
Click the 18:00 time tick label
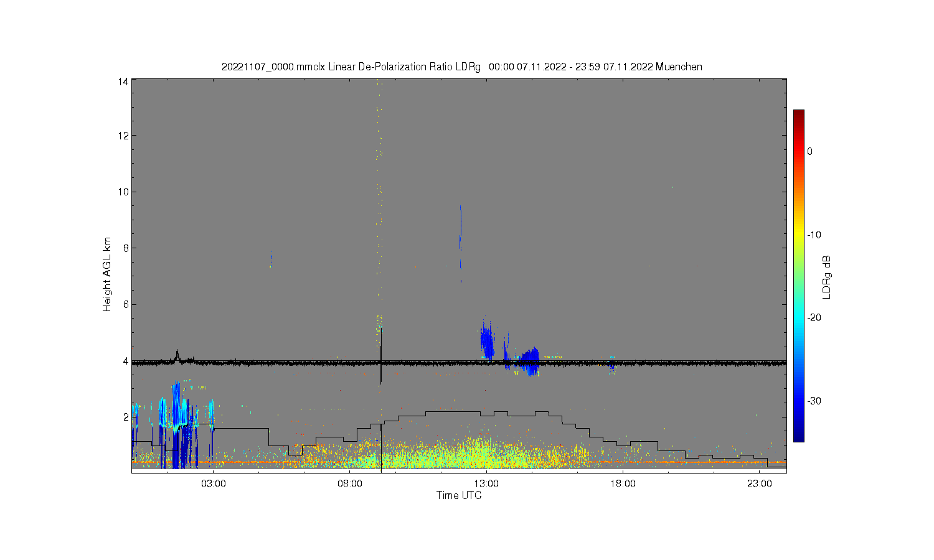[x=622, y=483]
